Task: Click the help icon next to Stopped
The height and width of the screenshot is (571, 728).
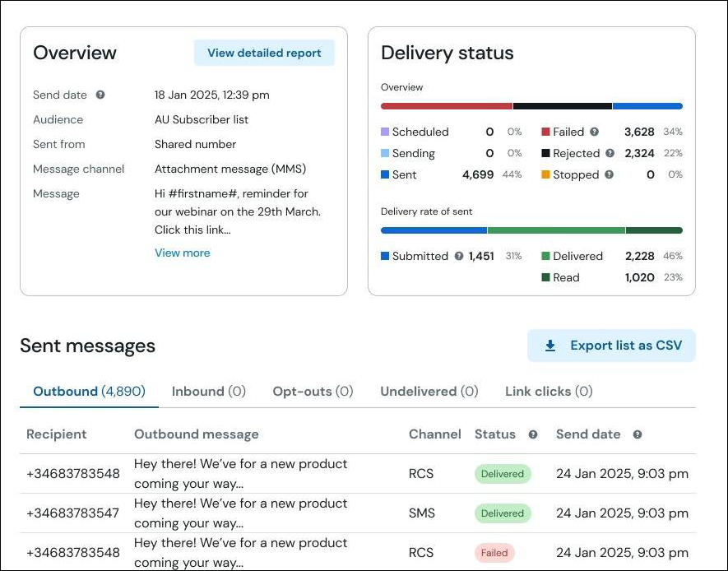Action: (x=610, y=174)
